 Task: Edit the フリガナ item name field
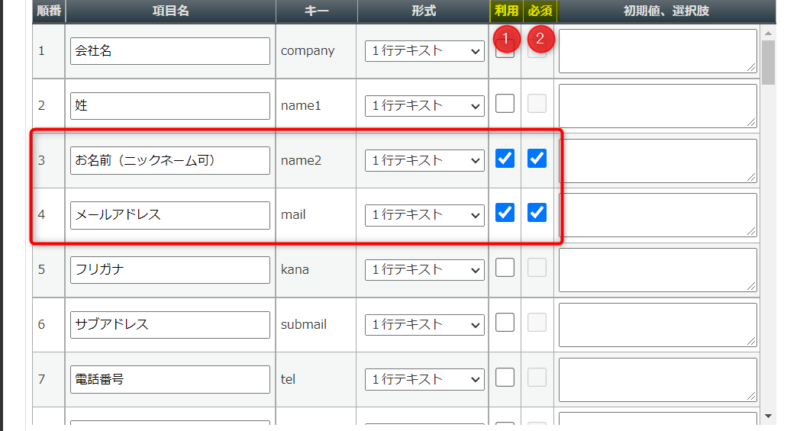click(x=170, y=270)
